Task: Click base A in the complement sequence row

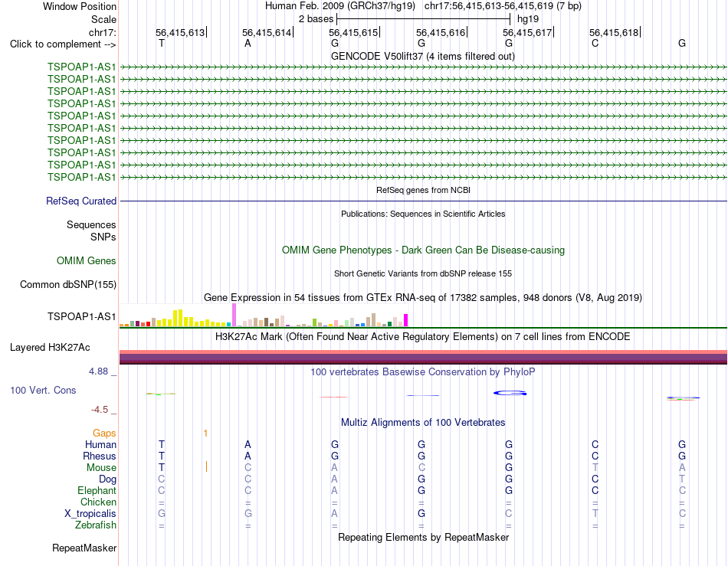Action: 248,43
